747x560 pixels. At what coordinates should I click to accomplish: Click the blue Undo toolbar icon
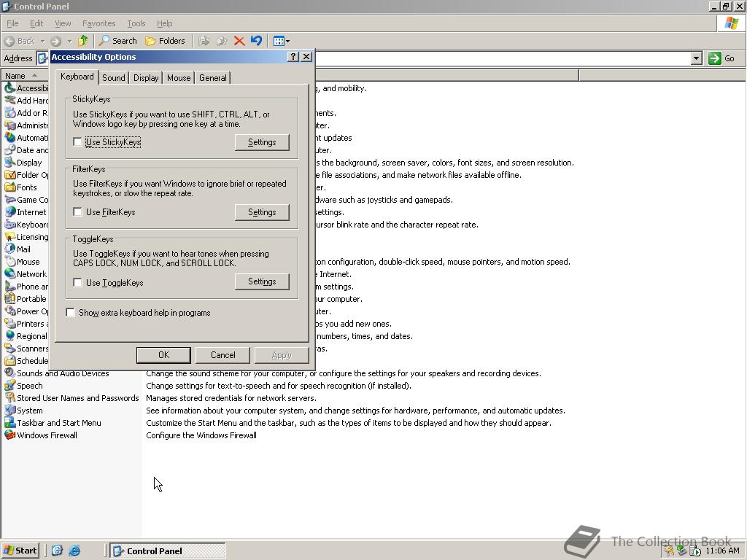pyautogui.click(x=256, y=41)
